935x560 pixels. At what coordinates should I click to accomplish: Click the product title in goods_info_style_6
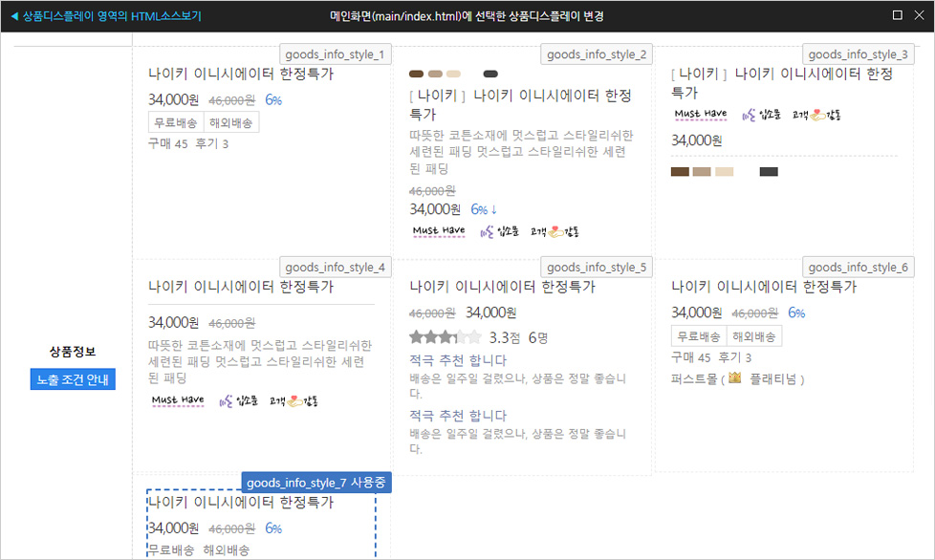click(764, 287)
